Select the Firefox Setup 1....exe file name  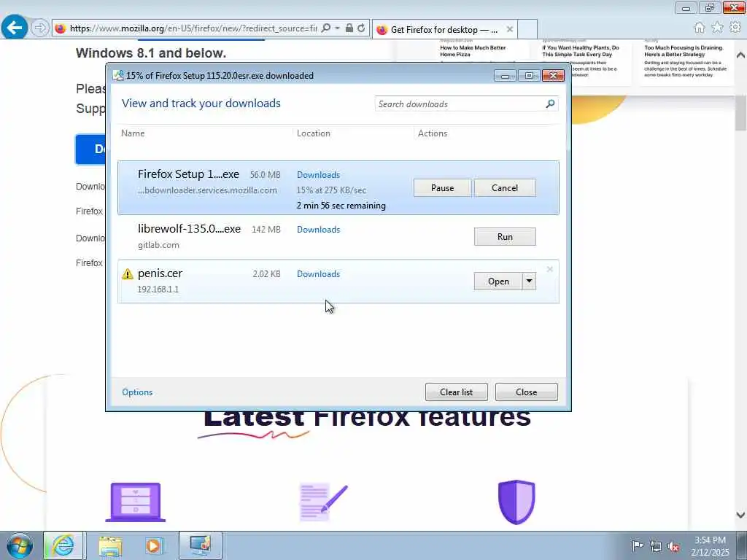point(189,174)
